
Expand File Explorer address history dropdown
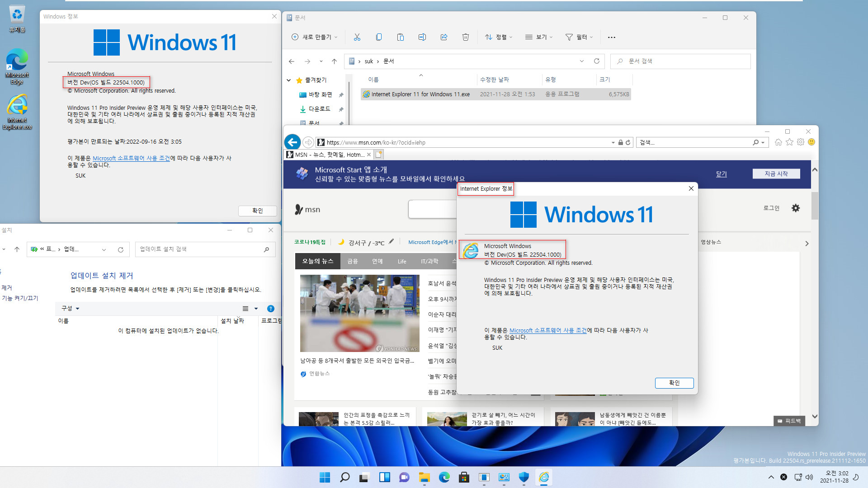pyautogui.click(x=582, y=61)
